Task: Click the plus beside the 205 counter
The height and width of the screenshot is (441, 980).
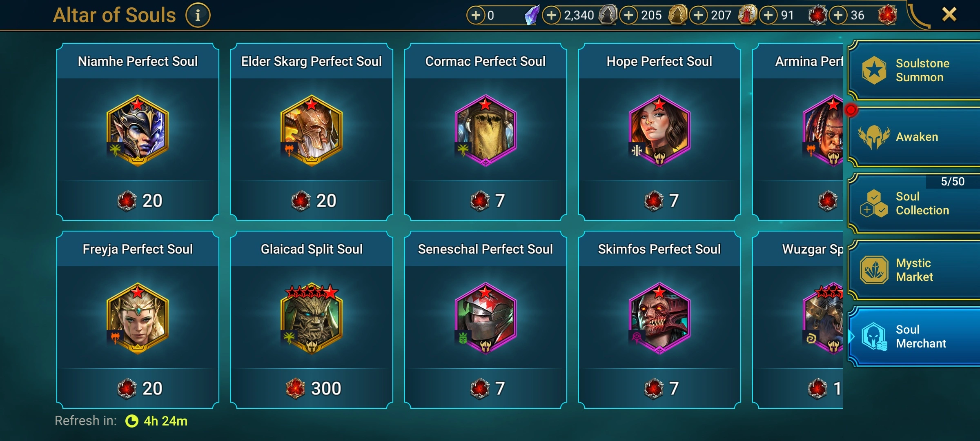Action: [629, 16]
